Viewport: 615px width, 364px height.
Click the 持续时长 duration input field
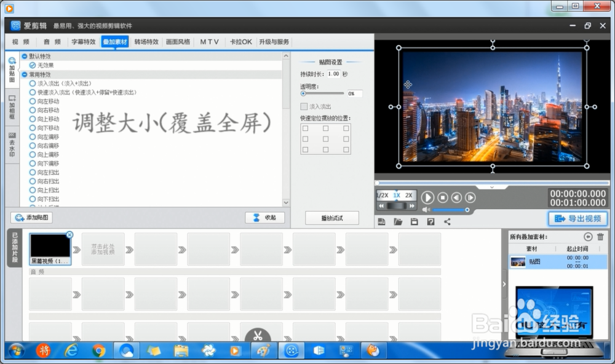[334, 74]
